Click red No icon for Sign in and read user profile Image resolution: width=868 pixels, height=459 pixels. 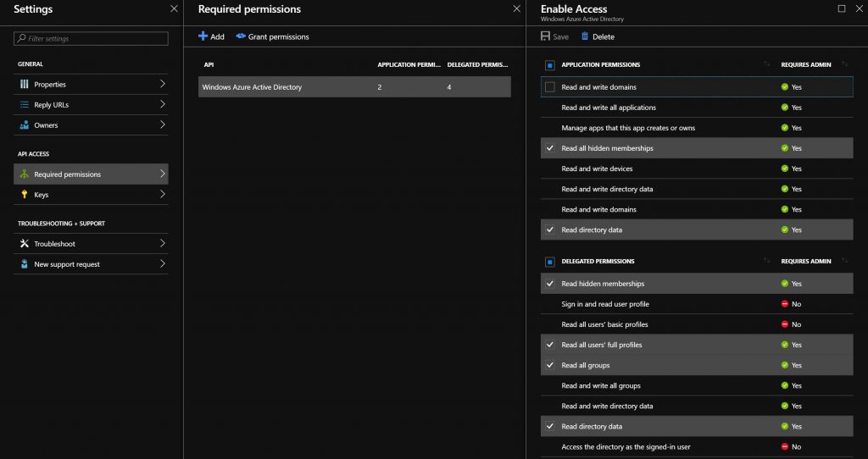(784, 304)
